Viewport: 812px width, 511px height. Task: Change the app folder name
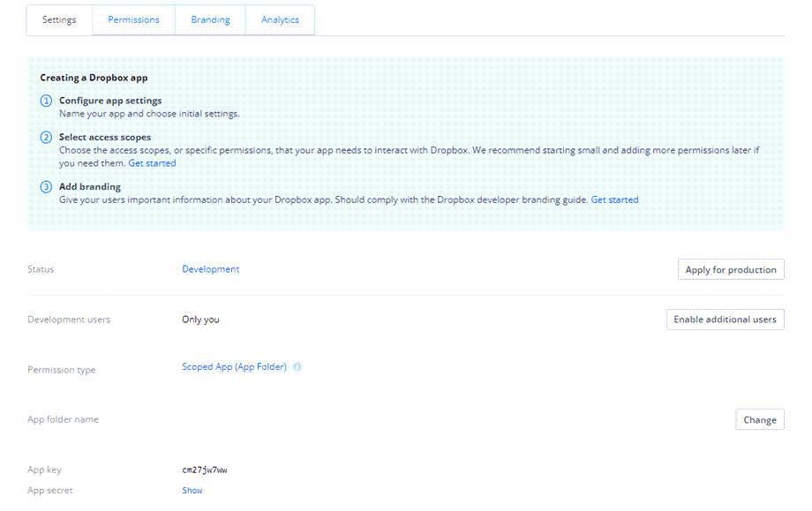tap(760, 419)
